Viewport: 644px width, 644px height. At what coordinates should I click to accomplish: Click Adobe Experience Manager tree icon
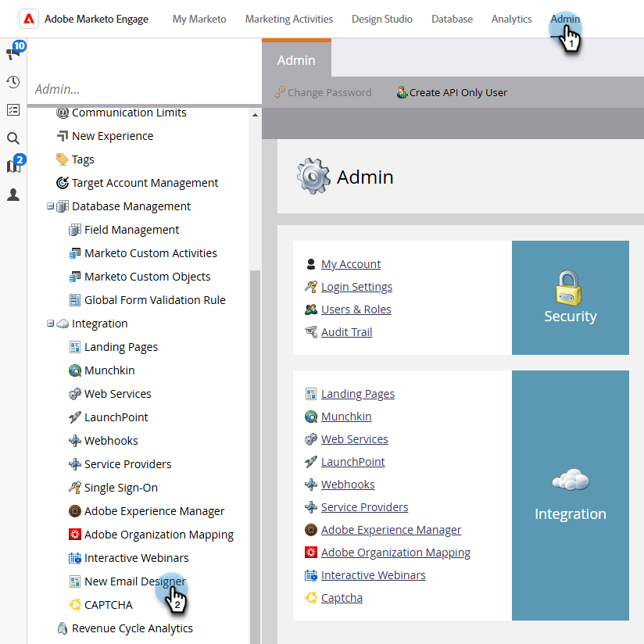[75, 511]
